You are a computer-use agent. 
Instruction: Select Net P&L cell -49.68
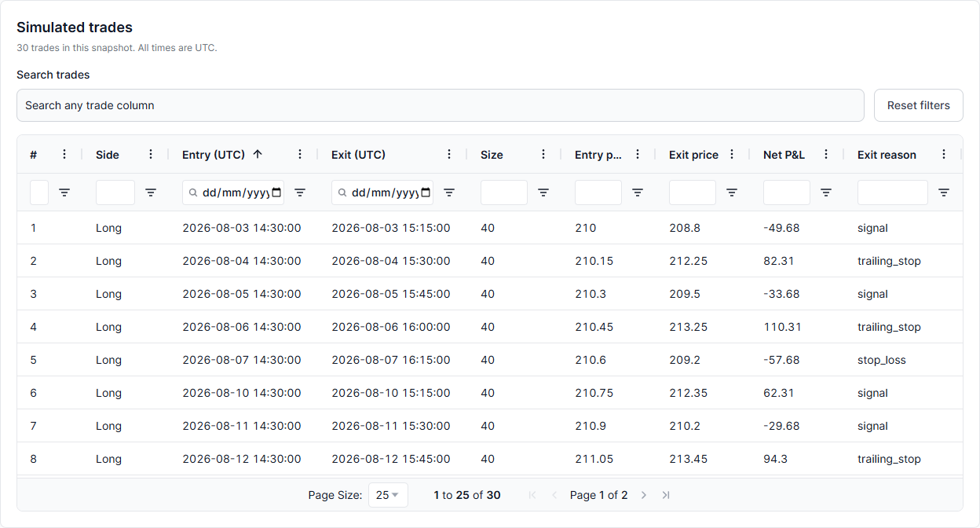797,228
